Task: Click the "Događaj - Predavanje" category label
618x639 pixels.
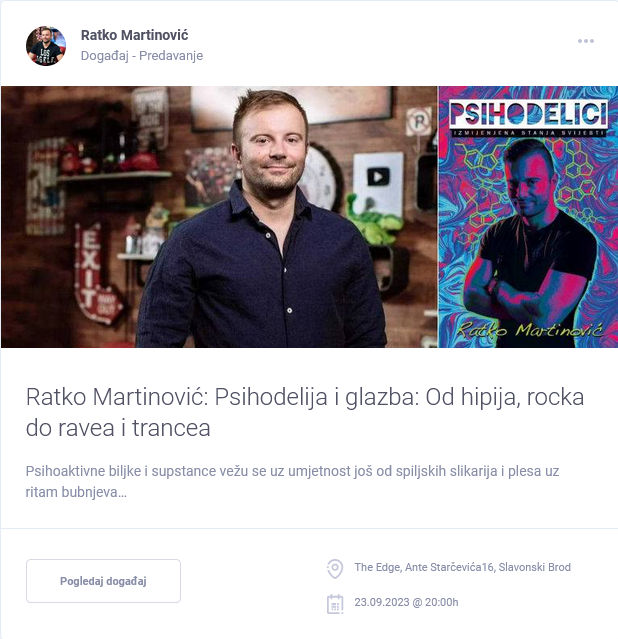Action: pyautogui.click(x=142, y=55)
